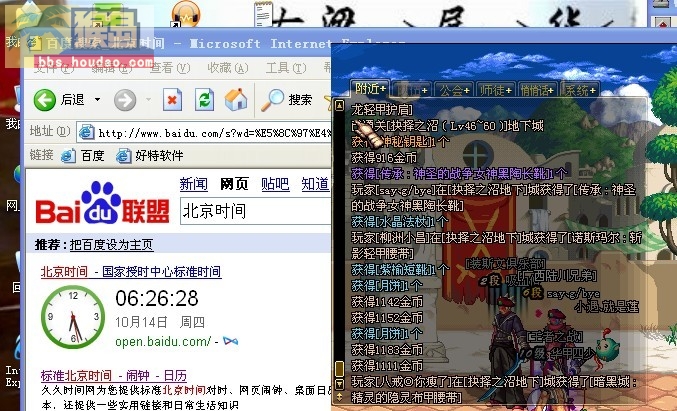The height and width of the screenshot is (411, 677).
Task: Click the game chat scroll-up arrow
Action: (339, 104)
